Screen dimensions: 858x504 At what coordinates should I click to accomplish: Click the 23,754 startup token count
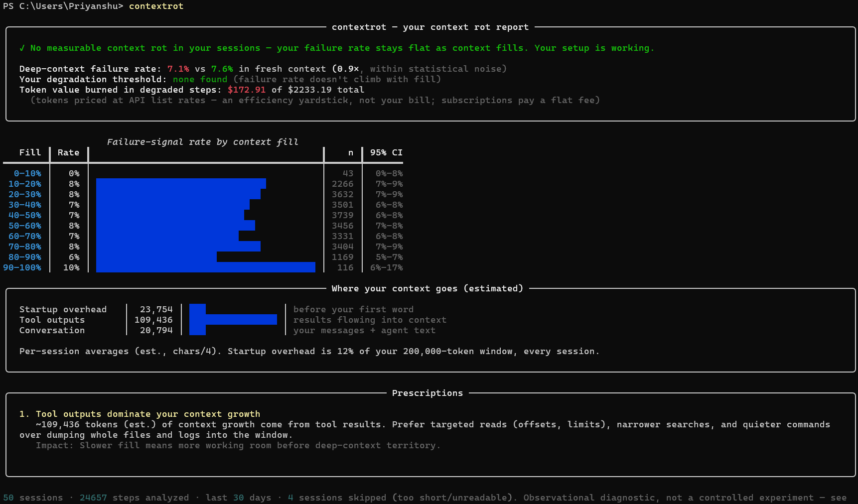click(156, 309)
